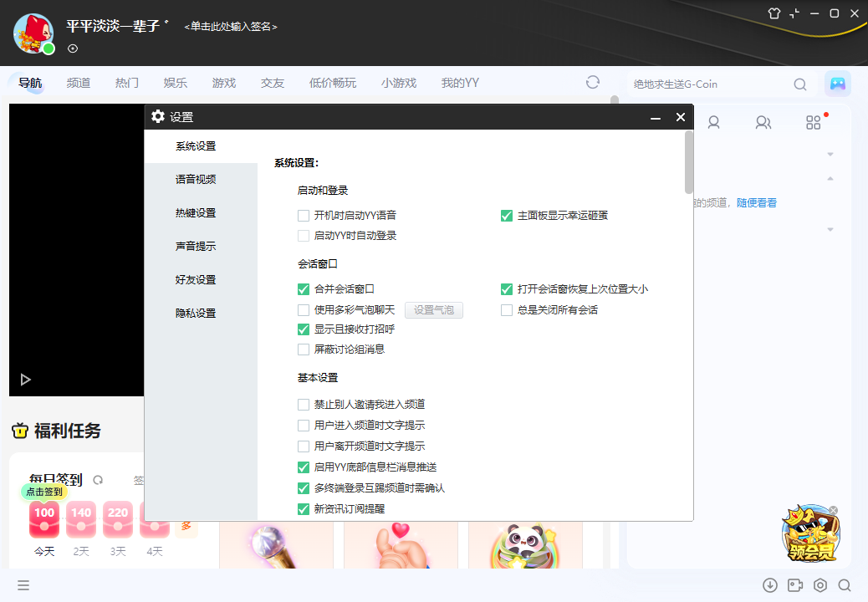The image size is (868, 602).
Task: Enable 开机时启动YY语音
Action: click(x=304, y=216)
